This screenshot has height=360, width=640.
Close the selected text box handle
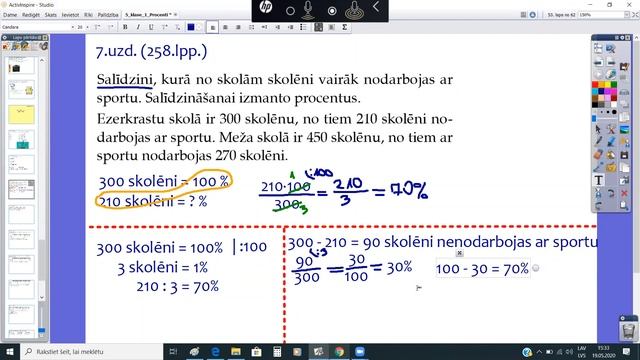coord(459,253)
